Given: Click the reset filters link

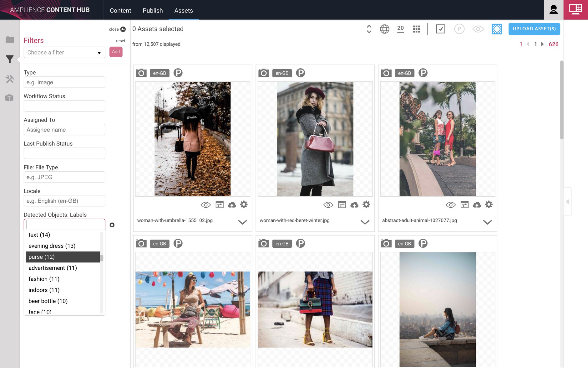Looking at the screenshot, I should [x=120, y=41].
